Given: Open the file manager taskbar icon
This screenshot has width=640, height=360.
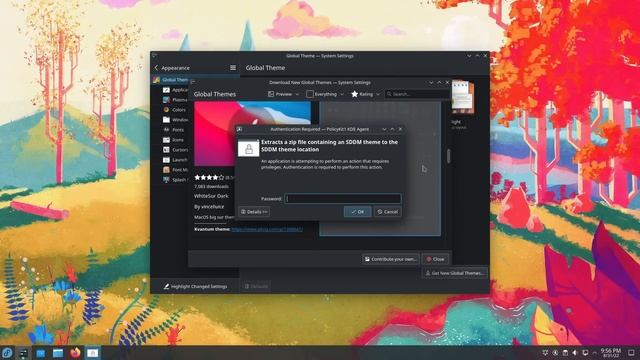Looking at the screenshot, I should point(58,353).
